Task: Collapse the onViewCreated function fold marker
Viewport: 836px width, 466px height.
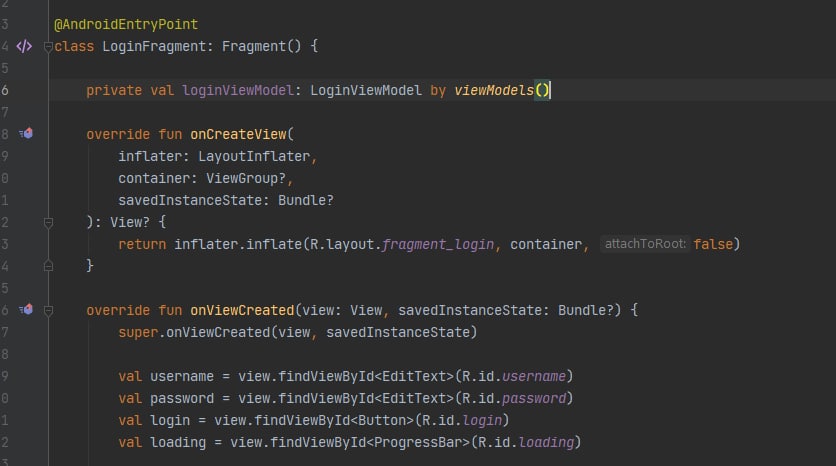Action: [x=48, y=310]
